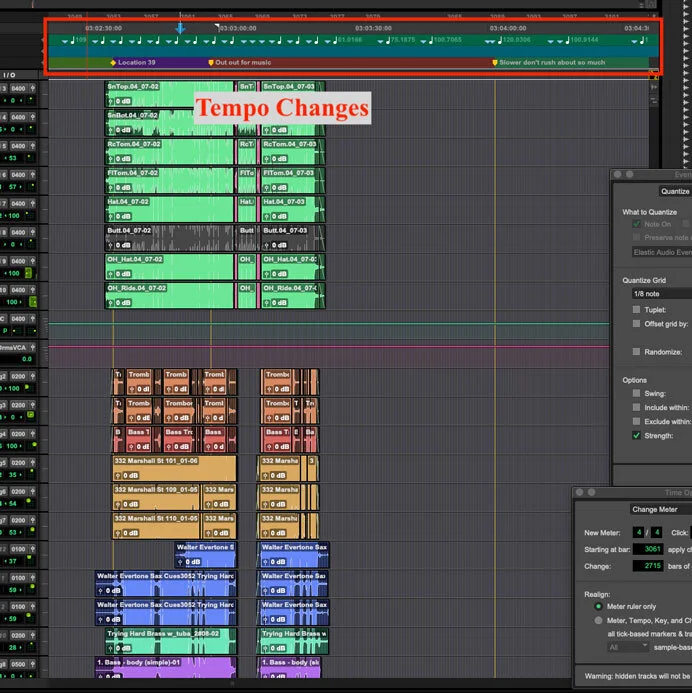Enable the Offset grid by checkbox

pos(636,324)
